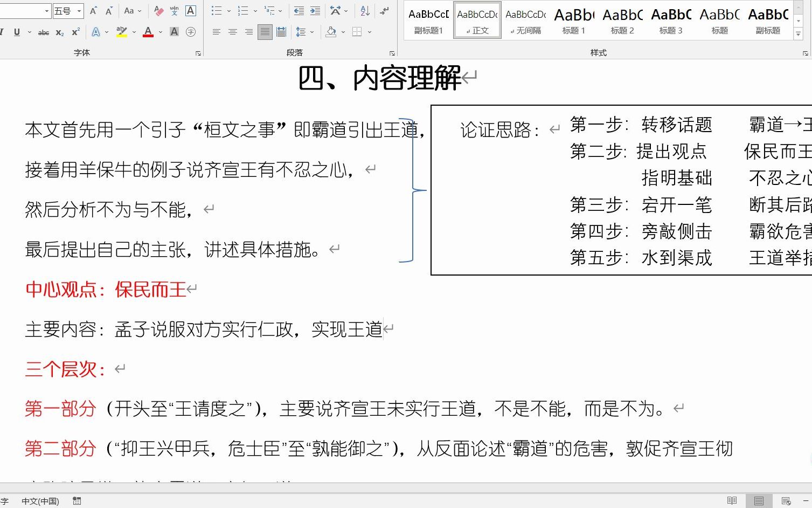Apply multilevel list formatting
The width and height of the screenshot is (812, 508).
269,11
